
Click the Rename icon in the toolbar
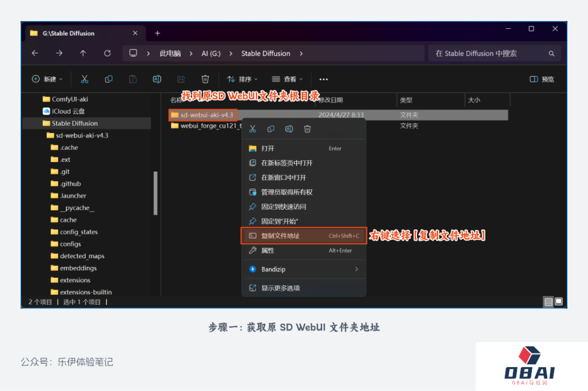pos(157,79)
